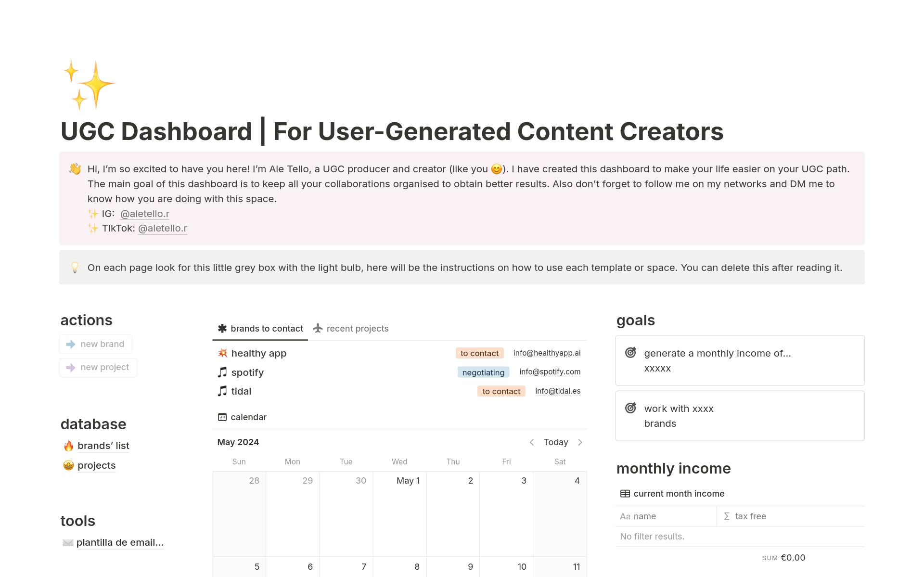This screenshot has width=924, height=577.
Task: Click the target icon on monthly income goal
Action: pos(630,353)
